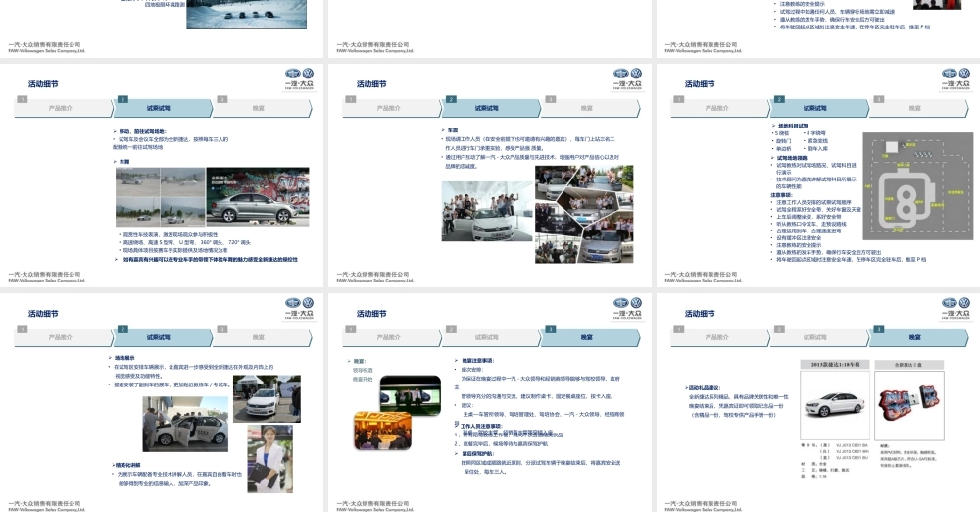Click the four-photo test track grid image
Screen dimensions: 980x512
(161, 196)
